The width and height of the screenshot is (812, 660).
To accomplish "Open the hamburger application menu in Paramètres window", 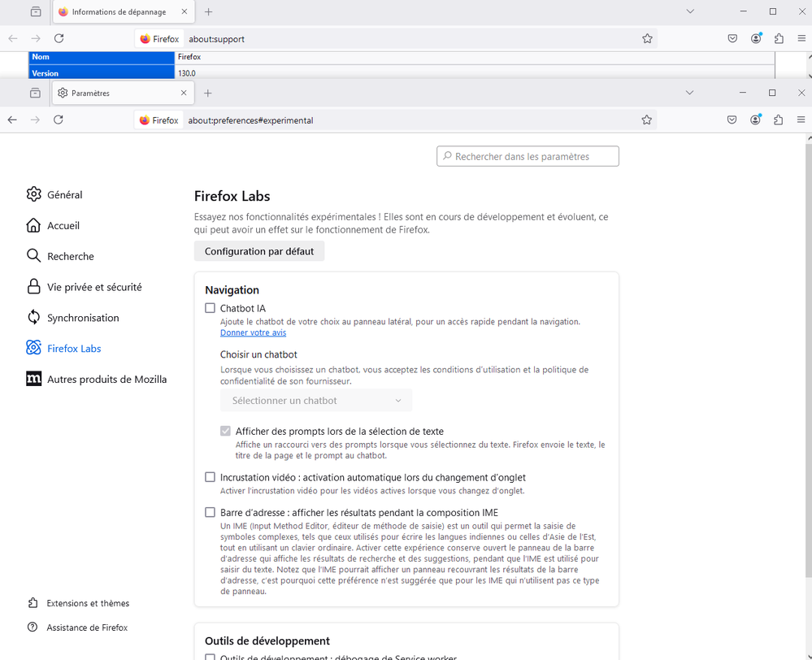I will [x=801, y=119].
